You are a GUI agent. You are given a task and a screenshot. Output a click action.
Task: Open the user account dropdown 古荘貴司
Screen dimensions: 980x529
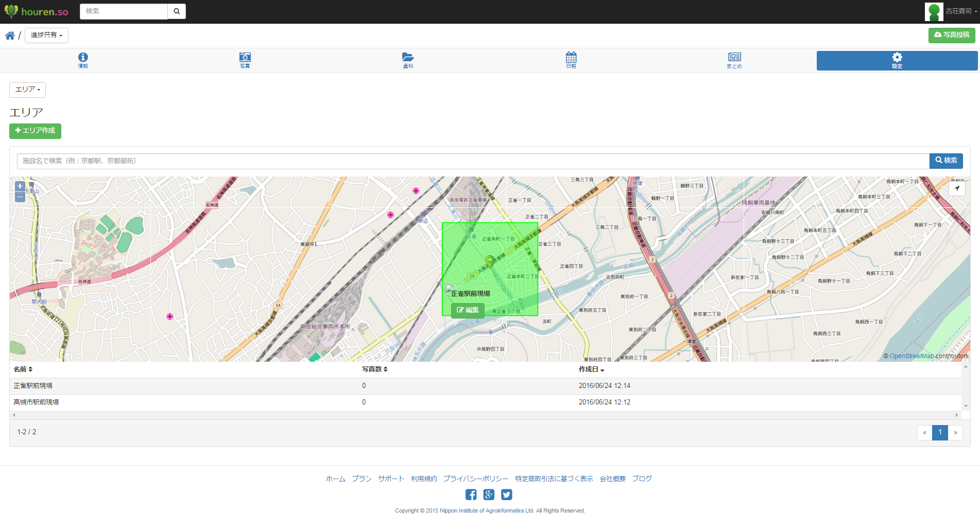[x=960, y=11]
